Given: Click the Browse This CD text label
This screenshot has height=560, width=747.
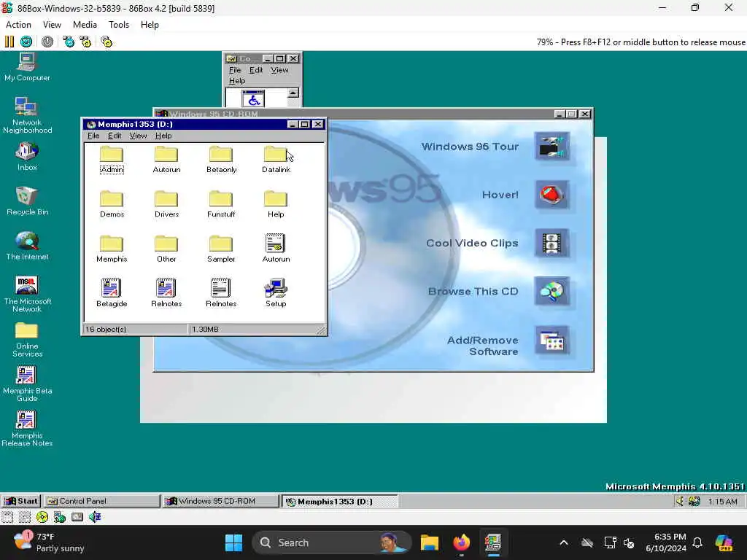Looking at the screenshot, I should click(x=473, y=292).
